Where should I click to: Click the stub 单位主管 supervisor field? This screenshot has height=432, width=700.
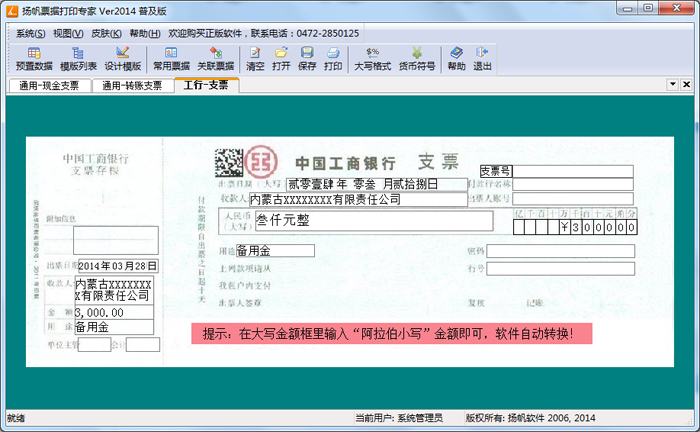tap(94, 345)
